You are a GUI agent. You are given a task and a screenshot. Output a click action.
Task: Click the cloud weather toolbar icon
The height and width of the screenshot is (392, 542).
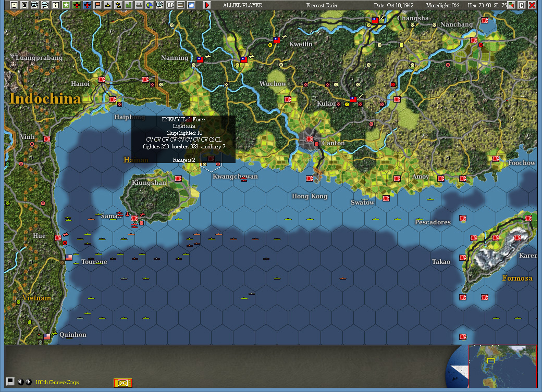tap(191, 5)
